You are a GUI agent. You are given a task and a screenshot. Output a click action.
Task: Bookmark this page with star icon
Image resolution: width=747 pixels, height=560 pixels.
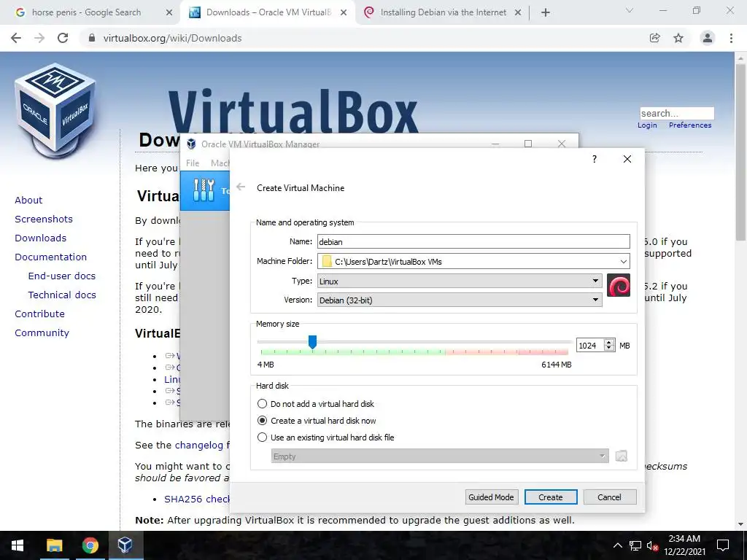tap(678, 38)
